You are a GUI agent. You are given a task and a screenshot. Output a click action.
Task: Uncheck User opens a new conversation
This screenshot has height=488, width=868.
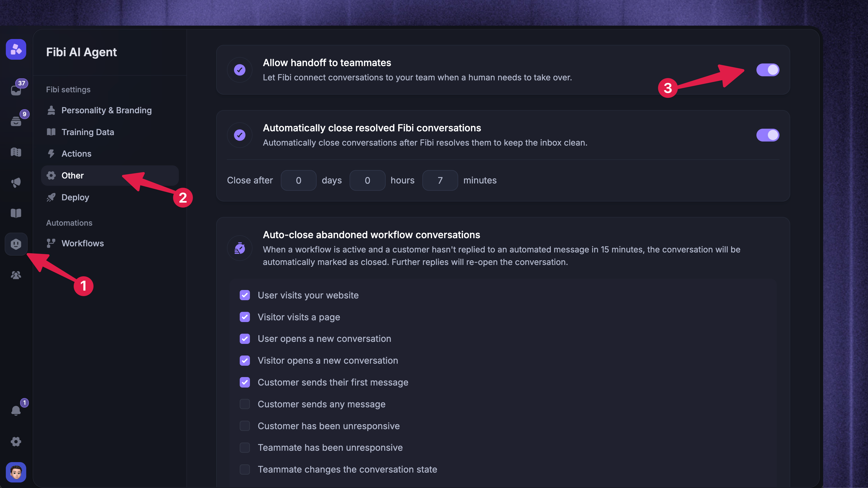(245, 339)
